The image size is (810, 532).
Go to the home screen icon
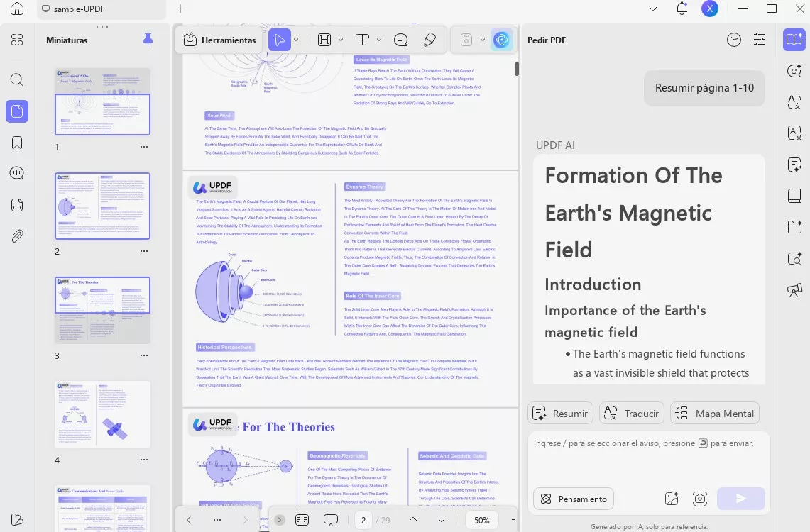pos(17,9)
